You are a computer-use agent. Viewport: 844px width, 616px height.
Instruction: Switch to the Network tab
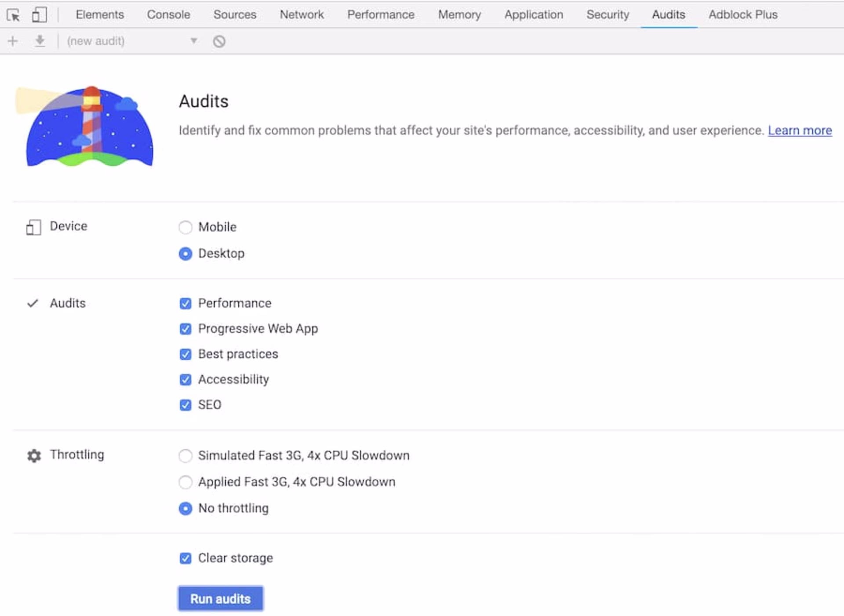point(302,15)
